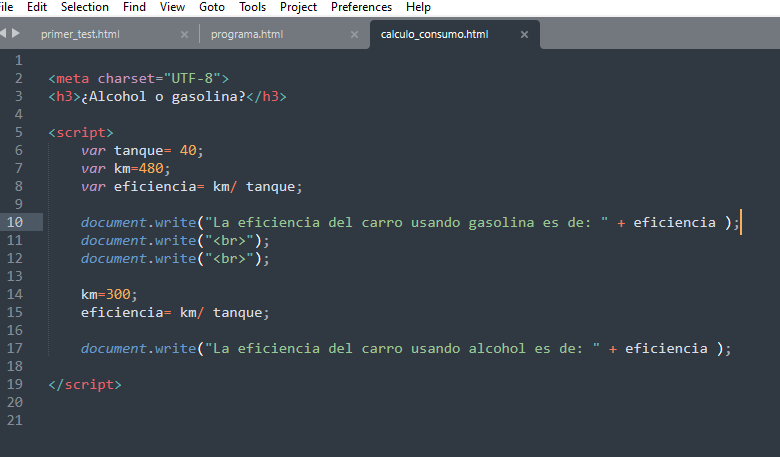Open the Find menu
780x457 pixels.
pos(134,7)
